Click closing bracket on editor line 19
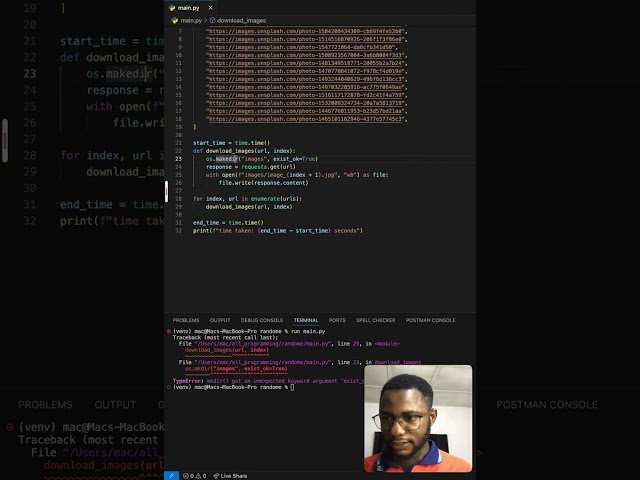The width and height of the screenshot is (640, 480). 194,127
